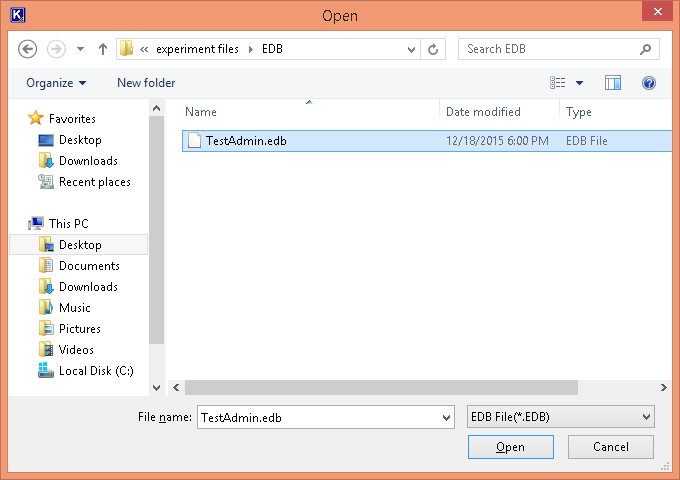Cancel the Open dialog
The height and width of the screenshot is (480, 680).
coord(610,447)
